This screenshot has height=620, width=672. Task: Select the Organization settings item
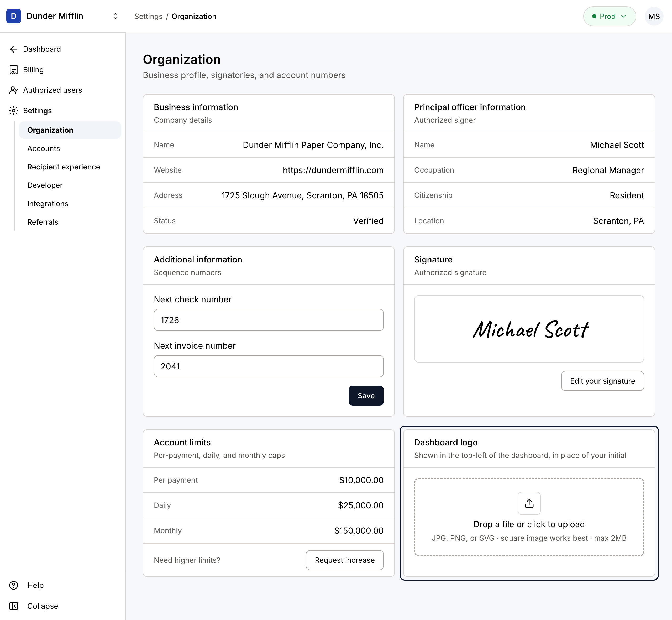click(x=70, y=130)
